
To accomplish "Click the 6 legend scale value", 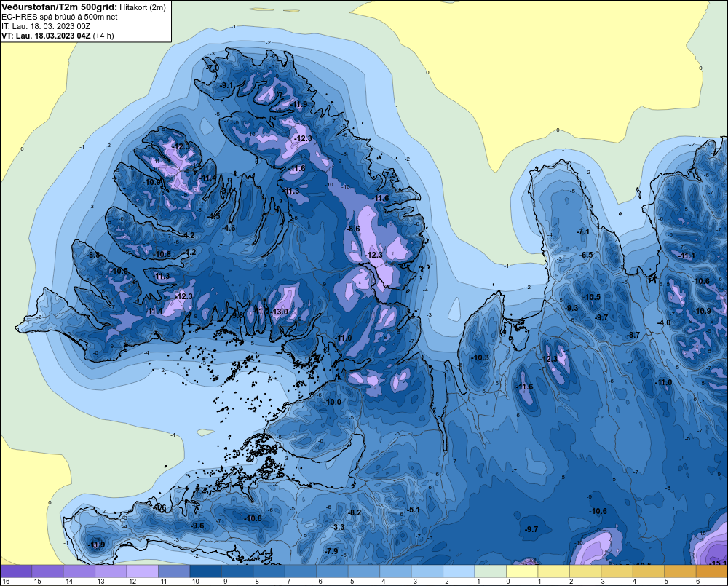I will click(x=698, y=582).
